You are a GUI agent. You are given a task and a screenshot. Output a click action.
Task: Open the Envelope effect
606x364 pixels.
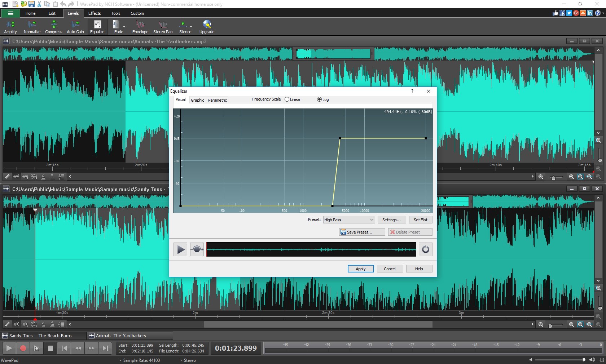(140, 26)
